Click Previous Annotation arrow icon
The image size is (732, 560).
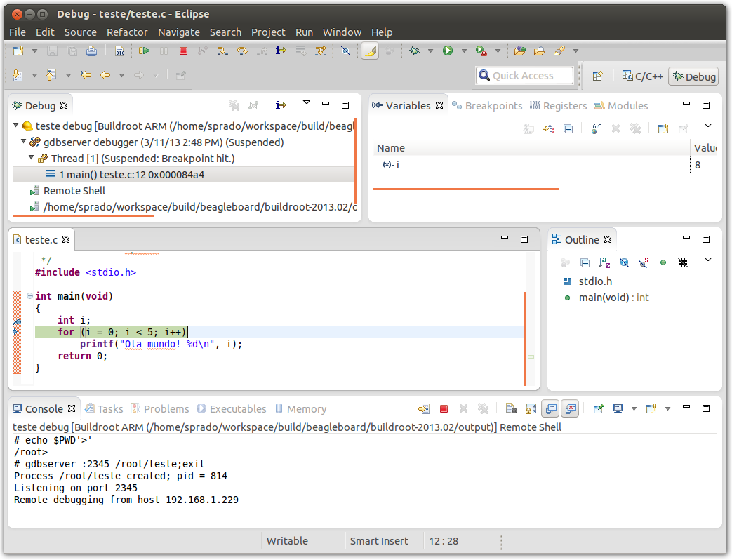point(51,74)
